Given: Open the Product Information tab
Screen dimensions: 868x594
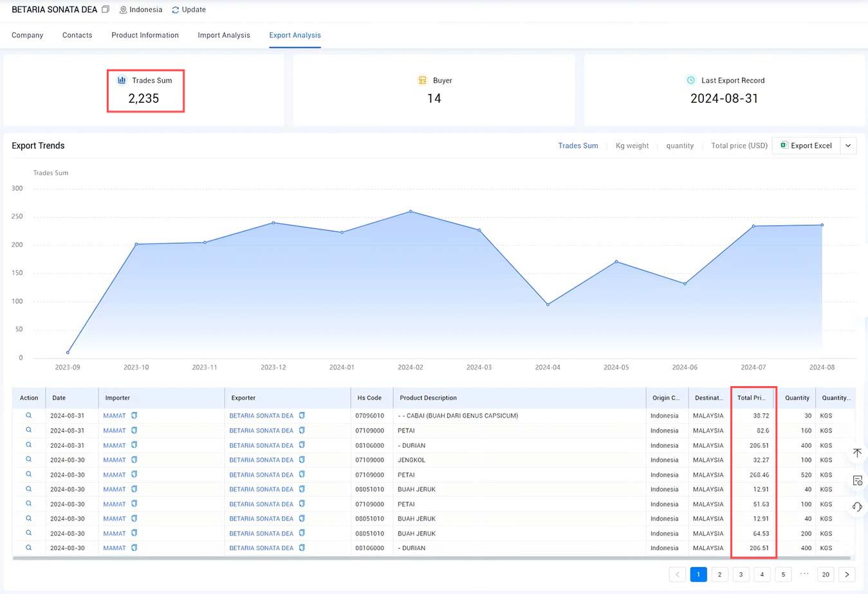Looking at the screenshot, I should (145, 35).
